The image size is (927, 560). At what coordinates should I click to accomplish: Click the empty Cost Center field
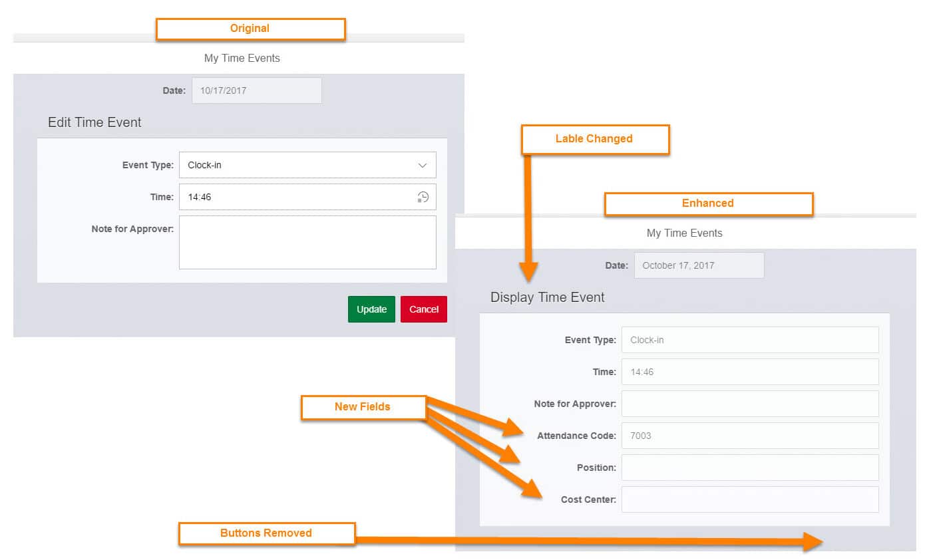point(750,499)
